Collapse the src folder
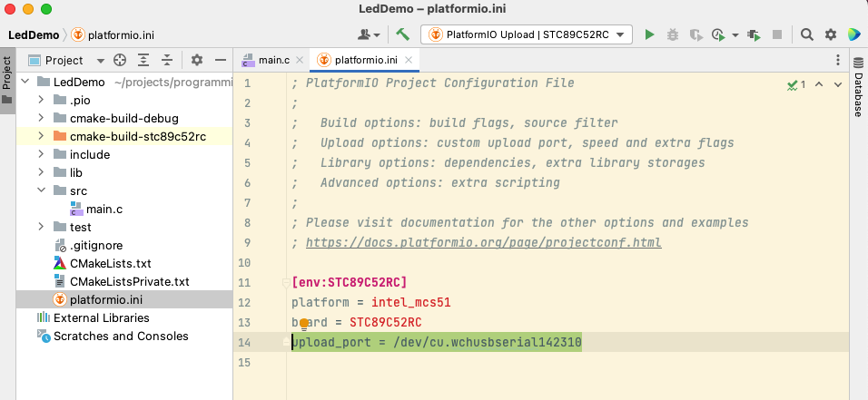 click(x=42, y=190)
